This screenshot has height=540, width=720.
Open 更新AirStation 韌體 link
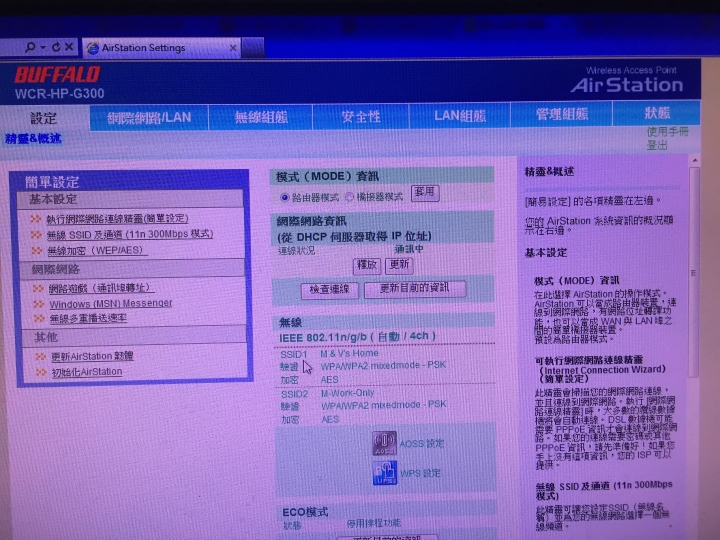92,356
